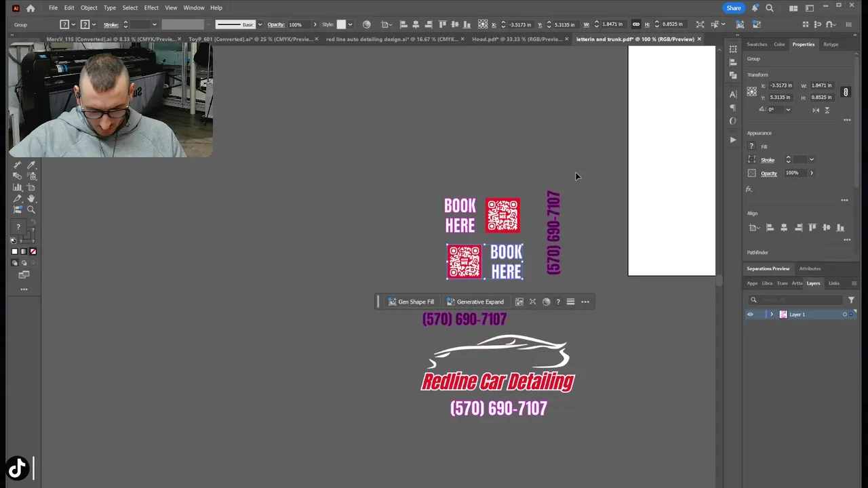Switch to the Links panel tab
Viewport: 868px width, 488px height.
click(834, 283)
